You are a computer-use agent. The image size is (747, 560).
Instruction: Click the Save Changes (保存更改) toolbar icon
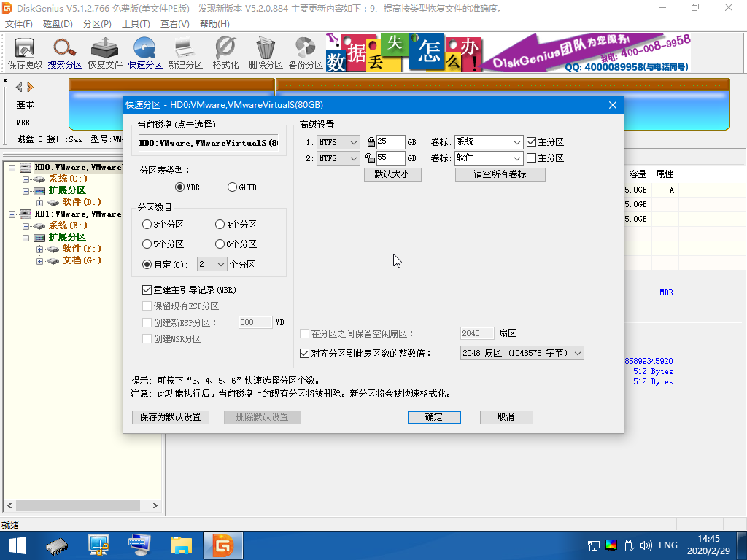pos(25,52)
